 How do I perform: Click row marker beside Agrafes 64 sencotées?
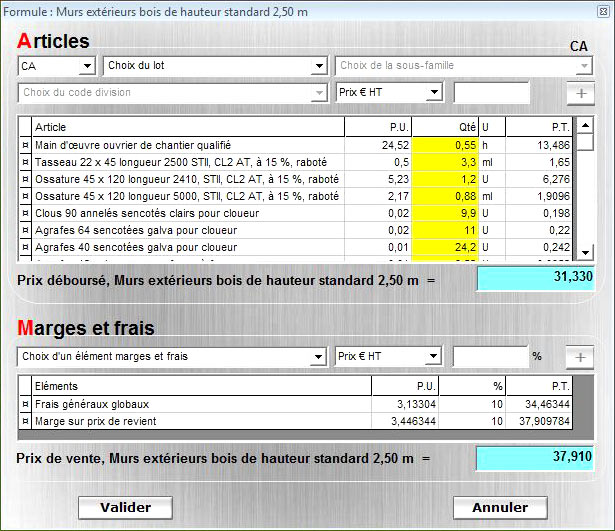25,230
